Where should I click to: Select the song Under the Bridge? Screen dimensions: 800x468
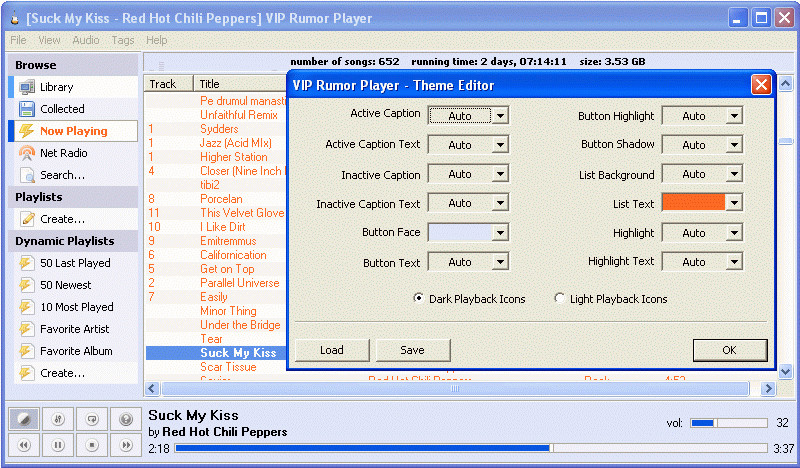240,325
